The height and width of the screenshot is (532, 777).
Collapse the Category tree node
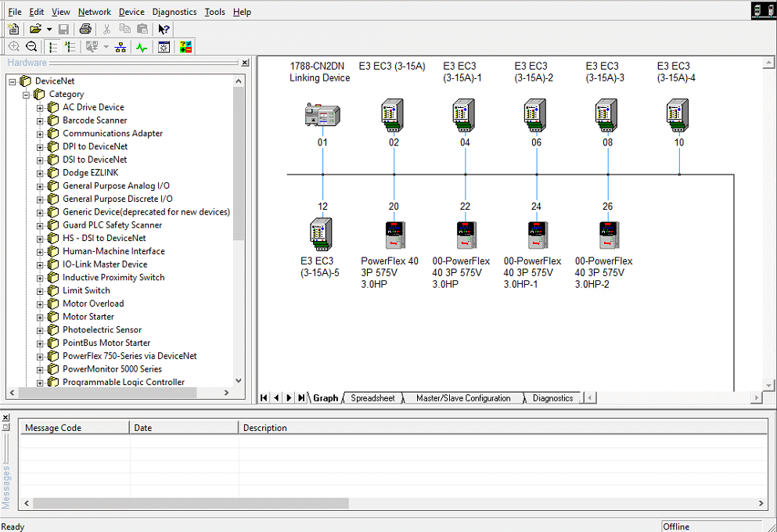pyautogui.click(x=27, y=95)
